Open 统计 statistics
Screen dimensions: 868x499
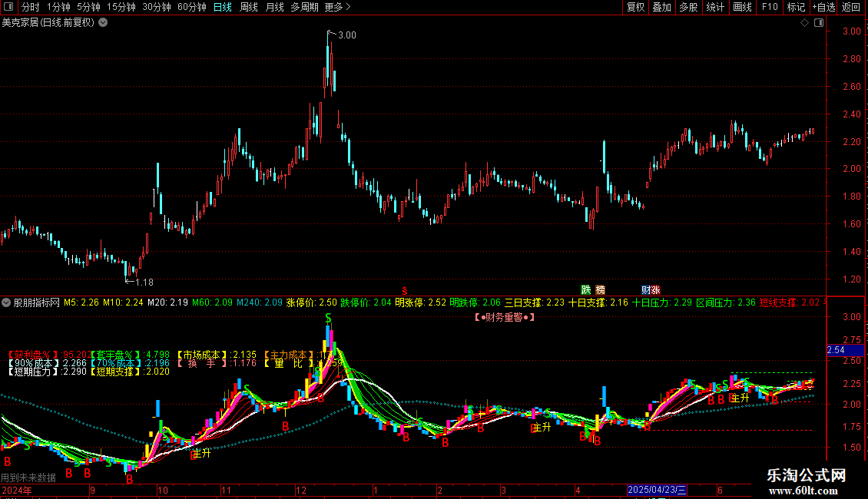pos(715,7)
